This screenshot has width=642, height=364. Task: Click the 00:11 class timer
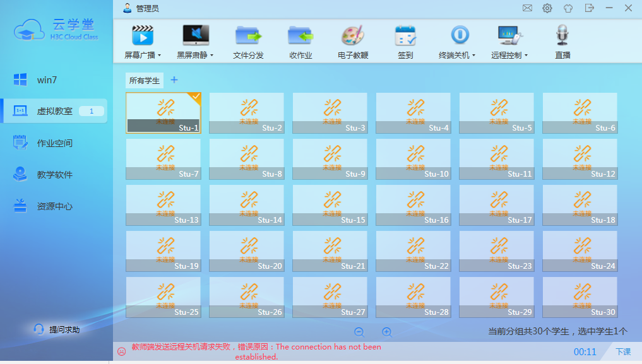[x=585, y=352]
